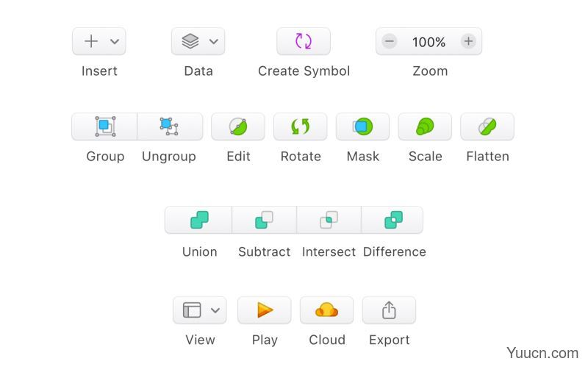Select the Edit shape tool
Screen dimensions: 588x375
[x=237, y=126]
